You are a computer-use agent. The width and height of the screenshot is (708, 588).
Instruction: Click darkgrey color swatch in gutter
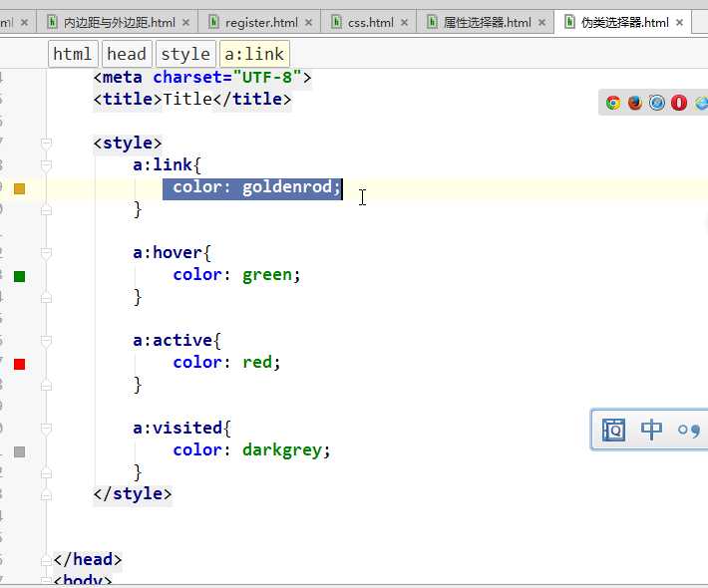point(19,451)
